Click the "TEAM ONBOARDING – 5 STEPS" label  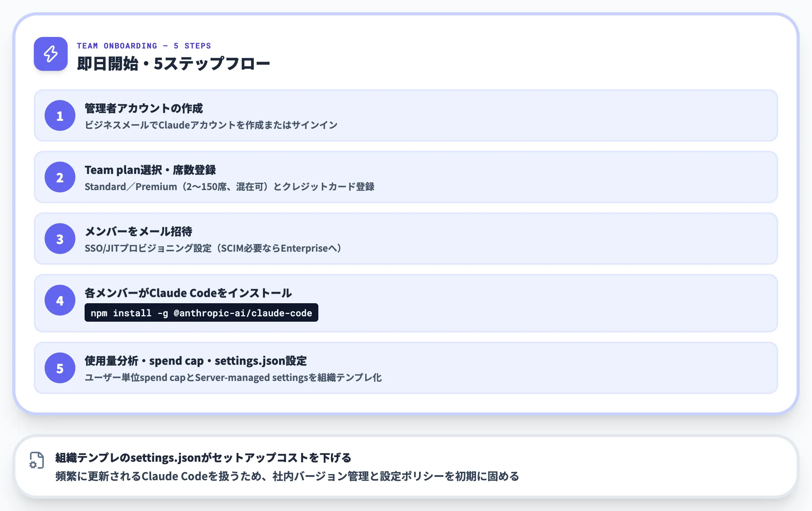tap(144, 46)
